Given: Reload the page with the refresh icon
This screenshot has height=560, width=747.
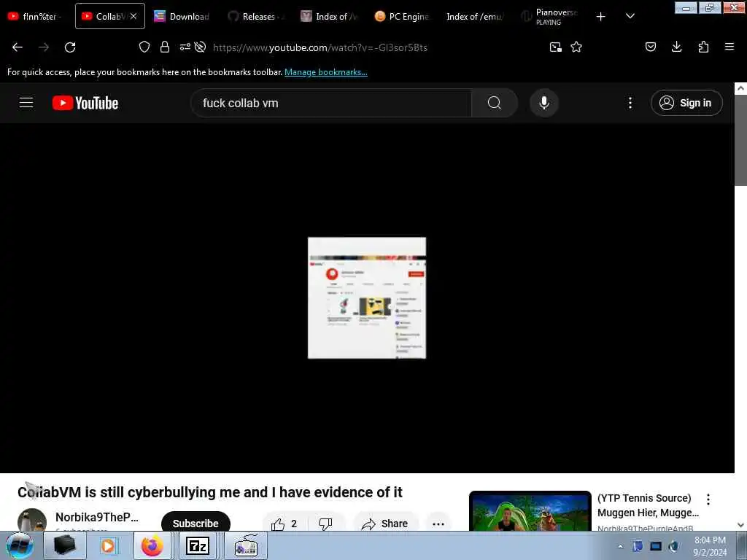Looking at the screenshot, I should (70, 47).
